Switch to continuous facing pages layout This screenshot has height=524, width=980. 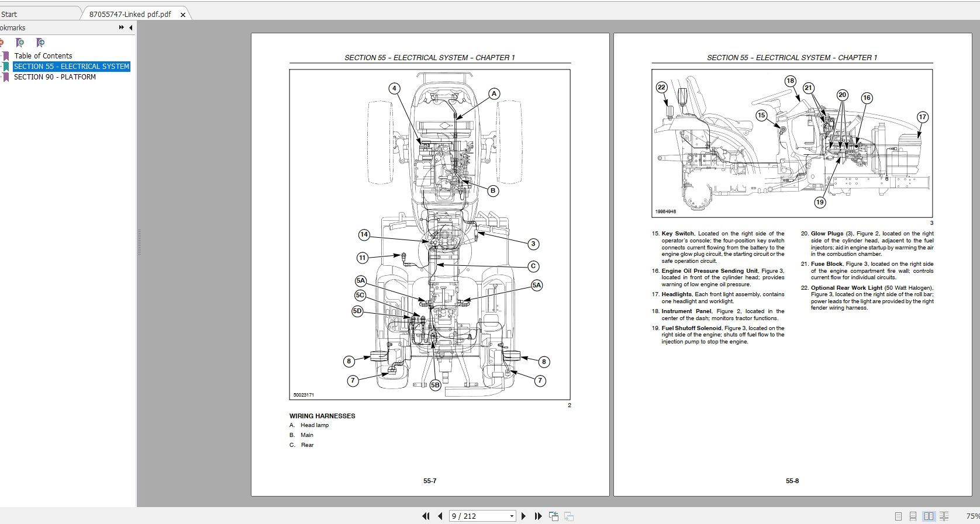tap(944, 516)
